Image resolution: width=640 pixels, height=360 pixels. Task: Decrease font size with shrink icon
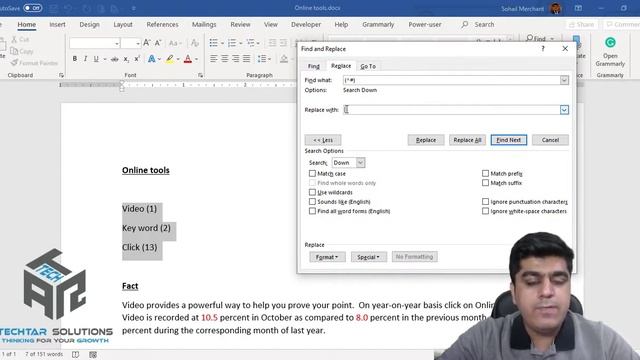click(x=158, y=43)
